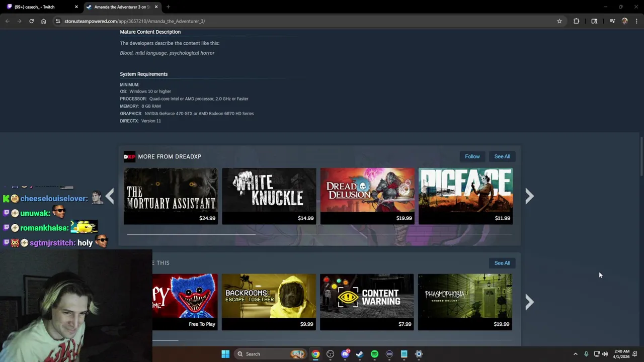Open the Phasmophobia game card

point(465,302)
